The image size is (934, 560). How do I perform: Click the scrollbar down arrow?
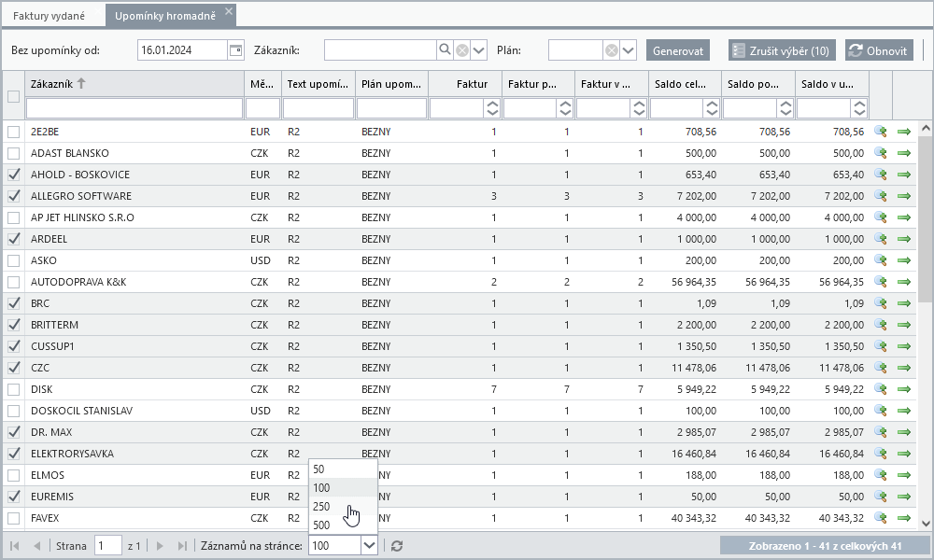(925, 523)
